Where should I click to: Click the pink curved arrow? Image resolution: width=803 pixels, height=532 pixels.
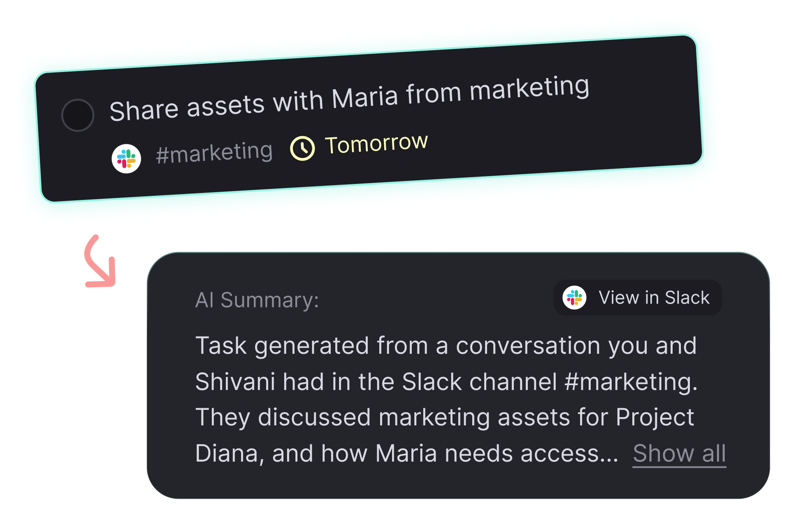[x=100, y=261]
